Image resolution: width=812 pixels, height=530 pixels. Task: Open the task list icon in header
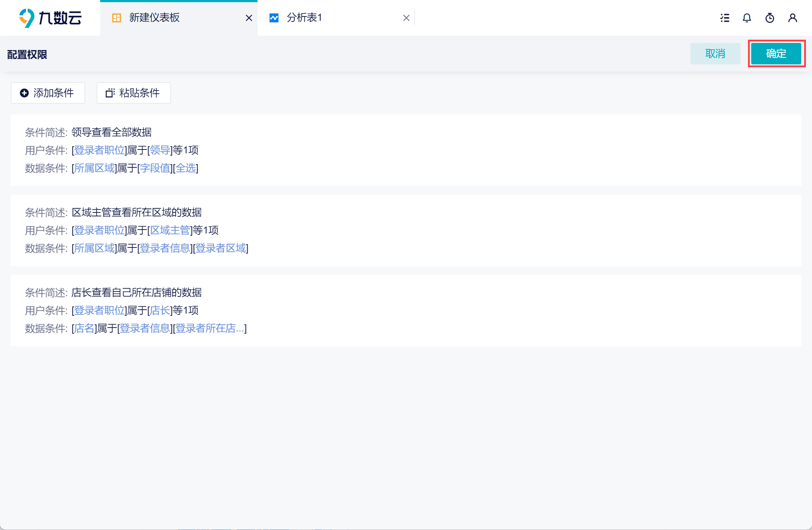[725, 18]
